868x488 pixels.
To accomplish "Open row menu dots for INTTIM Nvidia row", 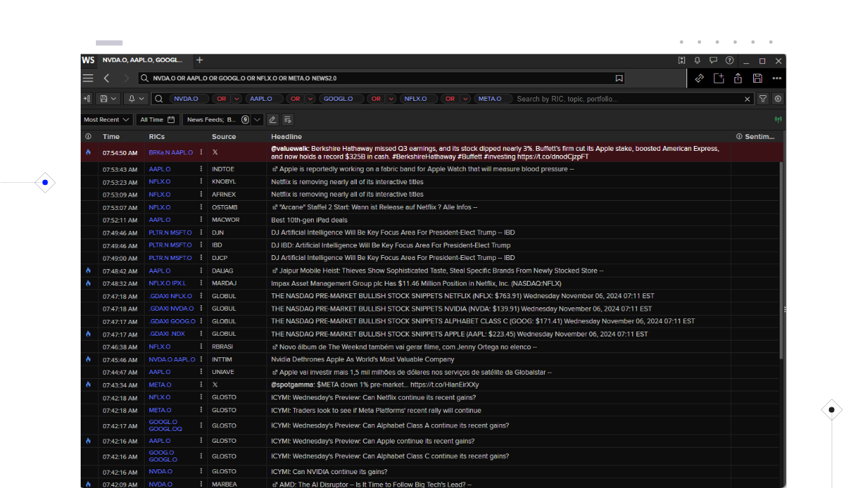I will click(x=202, y=359).
